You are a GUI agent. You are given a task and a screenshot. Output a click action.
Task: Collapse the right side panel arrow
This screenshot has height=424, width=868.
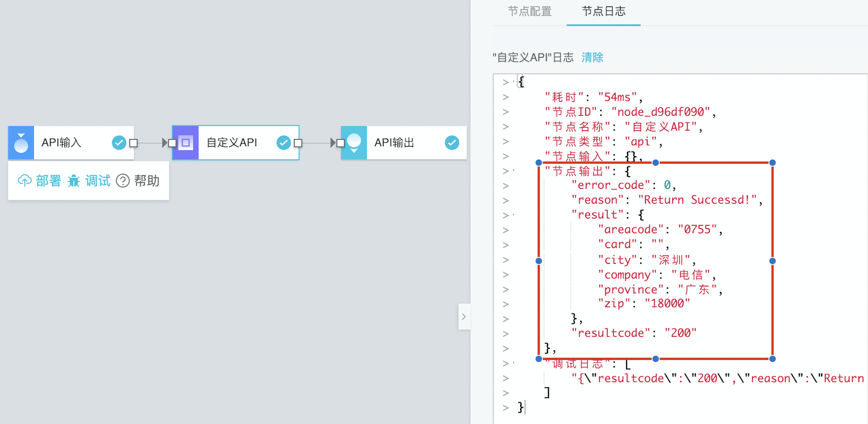point(464,317)
